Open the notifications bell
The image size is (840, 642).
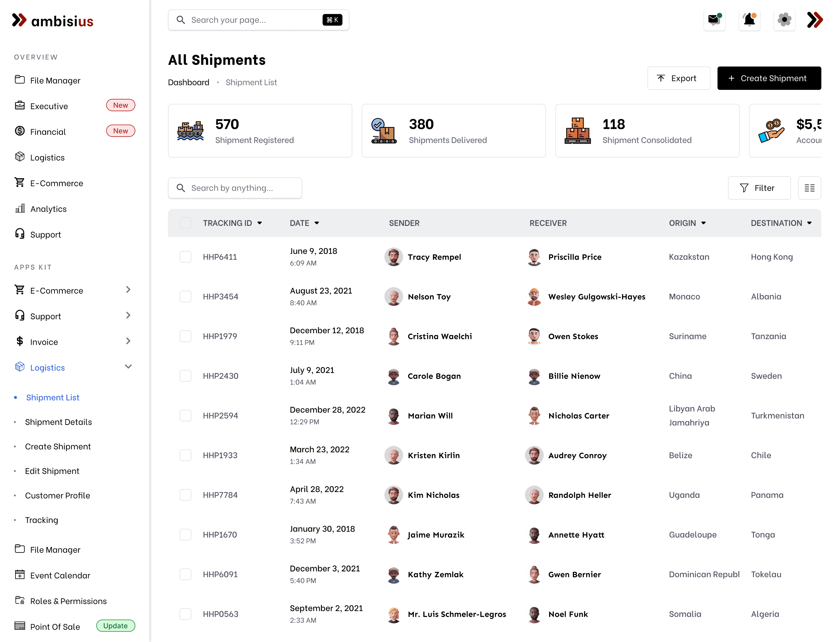point(749,20)
